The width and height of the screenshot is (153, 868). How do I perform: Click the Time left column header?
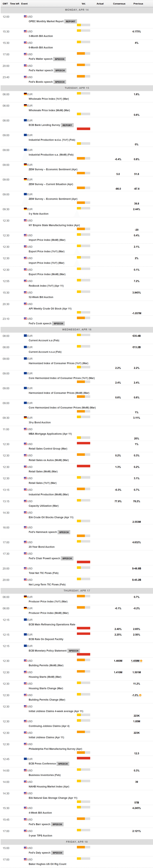click(15, 4)
